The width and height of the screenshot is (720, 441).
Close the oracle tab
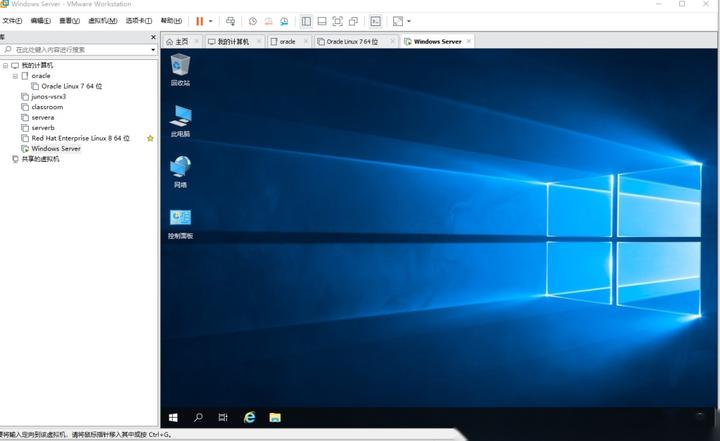305,41
